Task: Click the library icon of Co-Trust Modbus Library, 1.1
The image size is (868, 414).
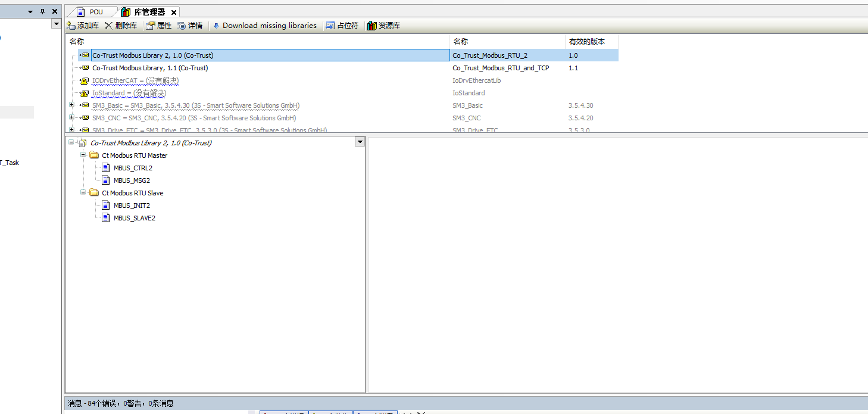Action: [85, 68]
